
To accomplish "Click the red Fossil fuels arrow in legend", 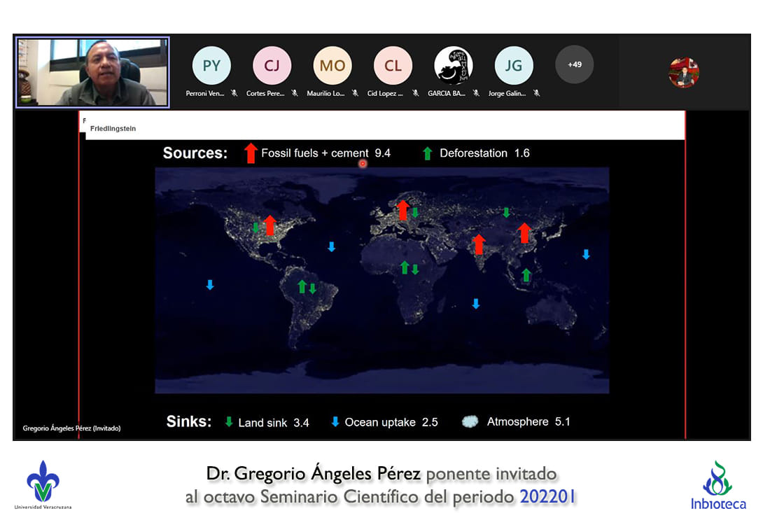I will coord(251,153).
